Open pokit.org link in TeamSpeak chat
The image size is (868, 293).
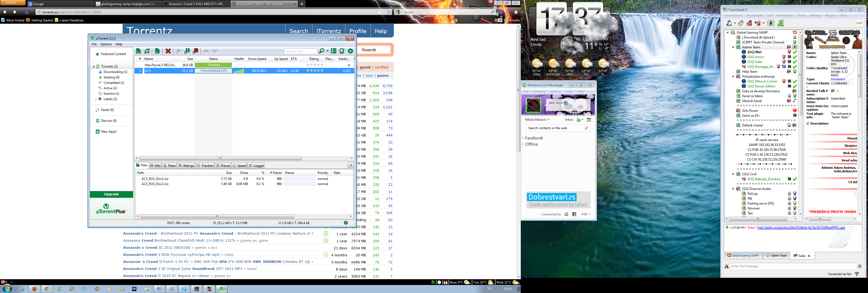click(x=801, y=228)
